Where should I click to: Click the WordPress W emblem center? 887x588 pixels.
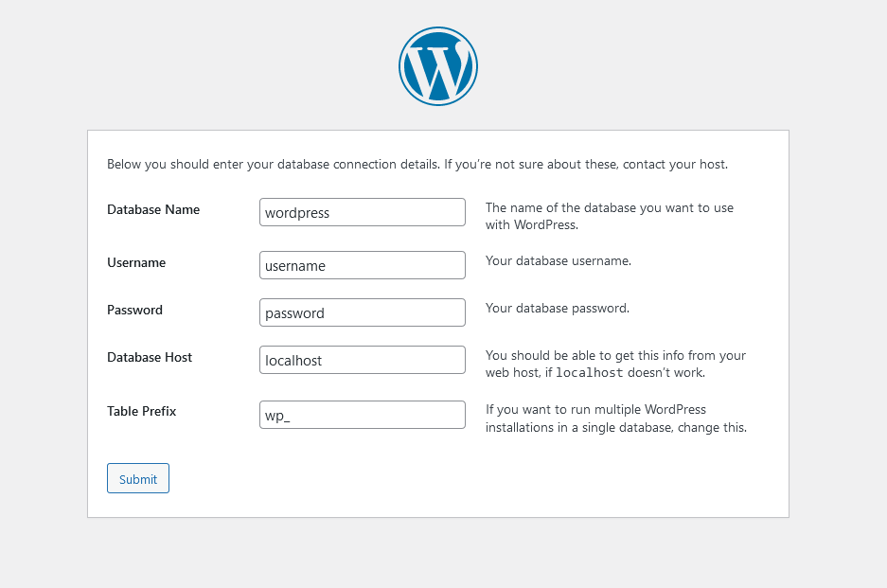tap(437, 65)
